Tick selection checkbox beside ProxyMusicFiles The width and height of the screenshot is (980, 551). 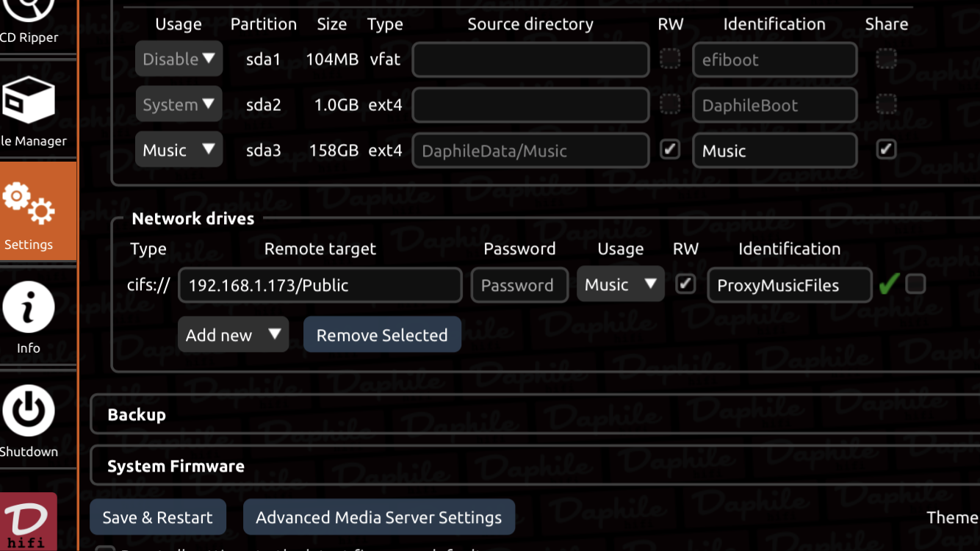tap(915, 284)
